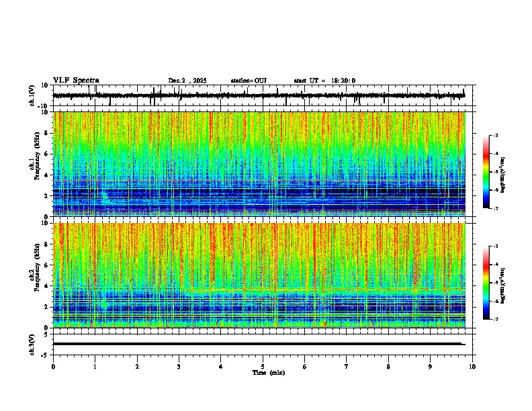Click the "station=OUI" label
532x411 pixels.
[249, 81]
